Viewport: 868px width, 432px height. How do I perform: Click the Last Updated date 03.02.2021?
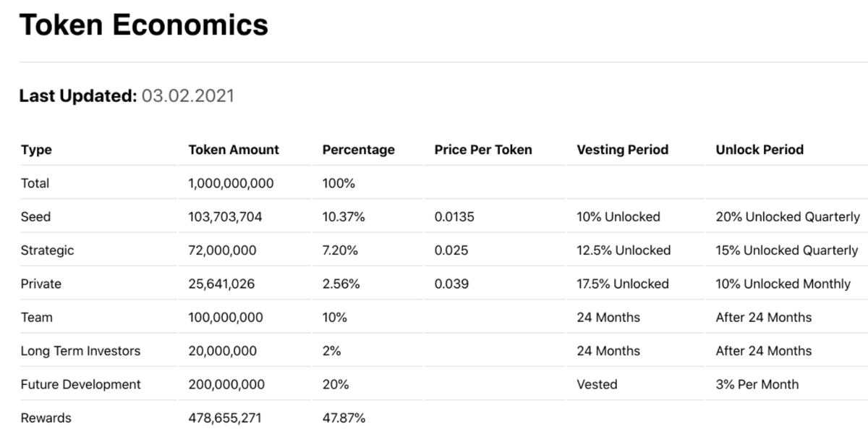coord(188,96)
